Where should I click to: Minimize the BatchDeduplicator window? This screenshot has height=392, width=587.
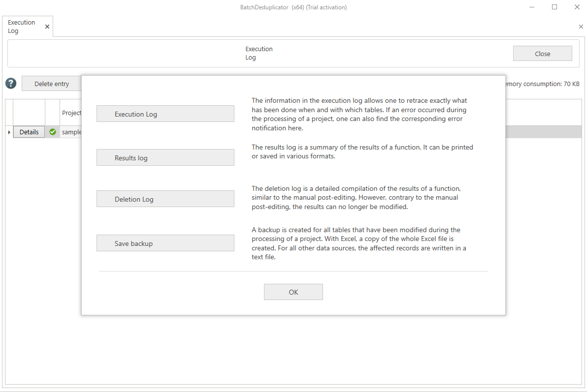coord(532,7)
